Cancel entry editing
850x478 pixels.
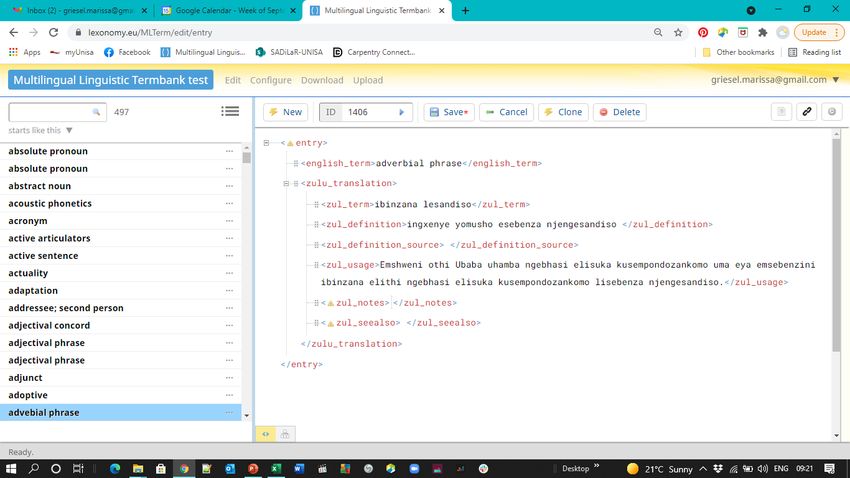pyautogui.click(x=506, y=112)
